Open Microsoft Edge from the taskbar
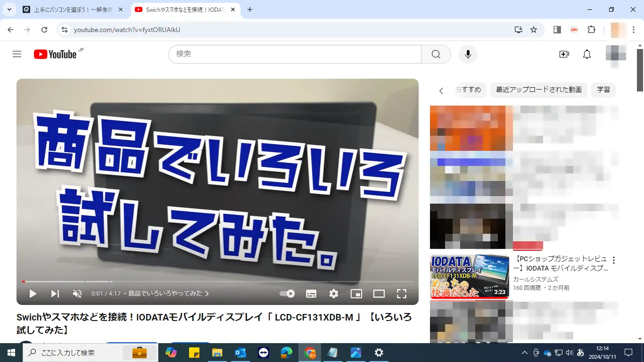The height and width of the screenshot is (362, 644). coord(286,353)
